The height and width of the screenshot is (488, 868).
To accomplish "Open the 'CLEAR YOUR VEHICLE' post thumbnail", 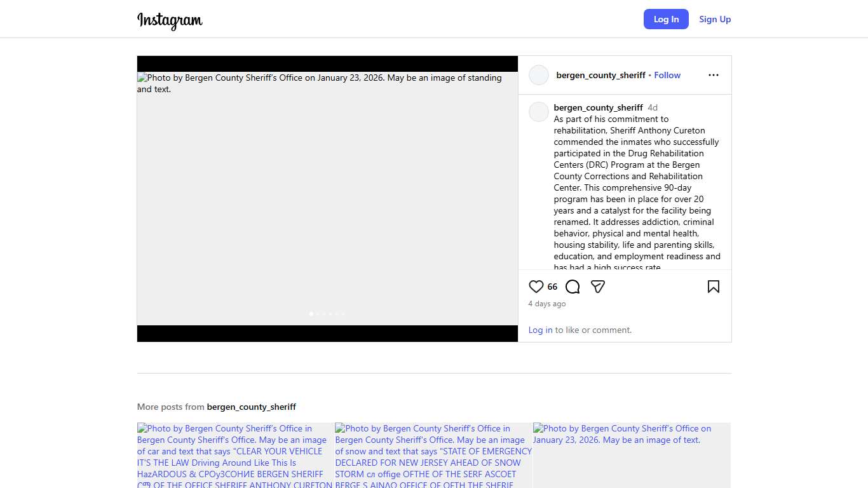I will coord(235,455).
